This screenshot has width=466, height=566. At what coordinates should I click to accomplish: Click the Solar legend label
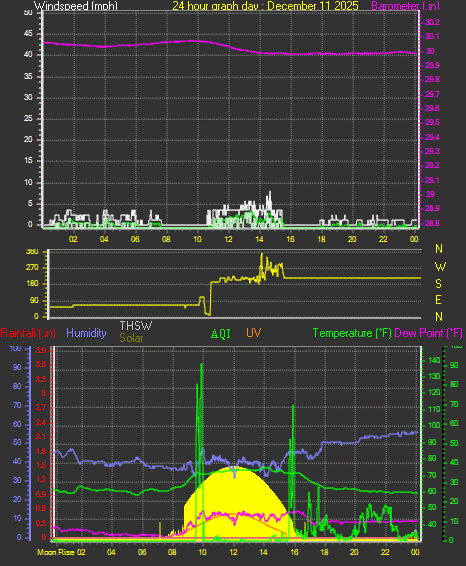point(131,338)
